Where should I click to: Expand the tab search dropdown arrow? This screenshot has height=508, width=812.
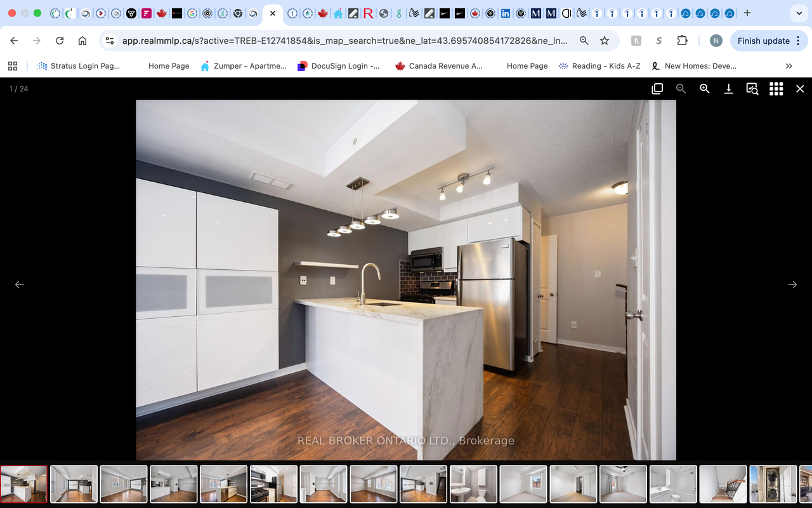pyautogui.click(x=799, y=13)
